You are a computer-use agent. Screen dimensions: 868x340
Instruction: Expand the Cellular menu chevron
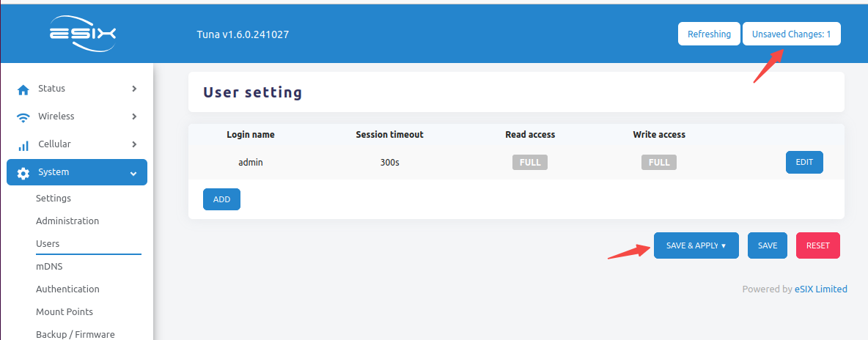[x=133, y=144]
